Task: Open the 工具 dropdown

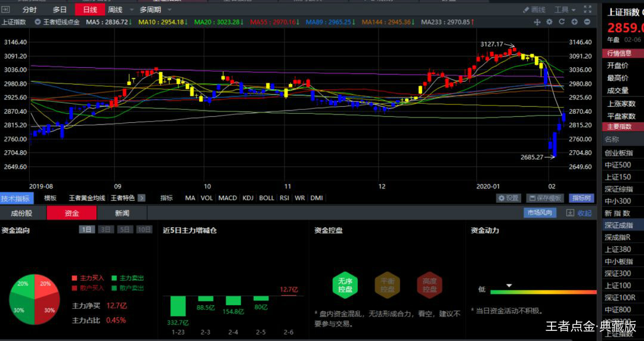Action: 565,10
